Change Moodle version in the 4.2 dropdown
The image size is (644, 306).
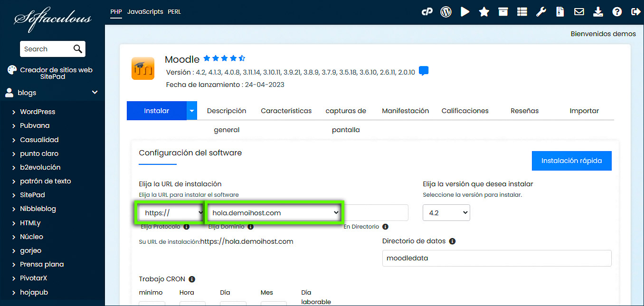445,212
